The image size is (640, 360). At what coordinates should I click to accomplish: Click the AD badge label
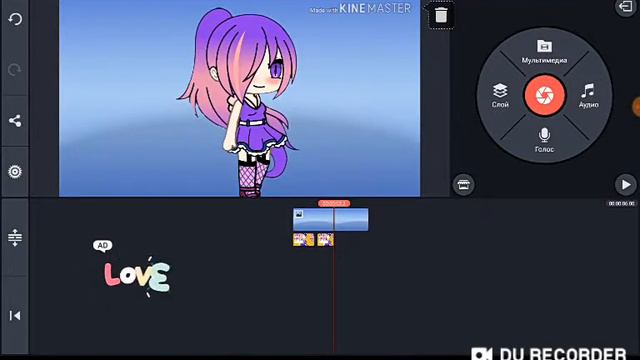[x=102, y=245]
